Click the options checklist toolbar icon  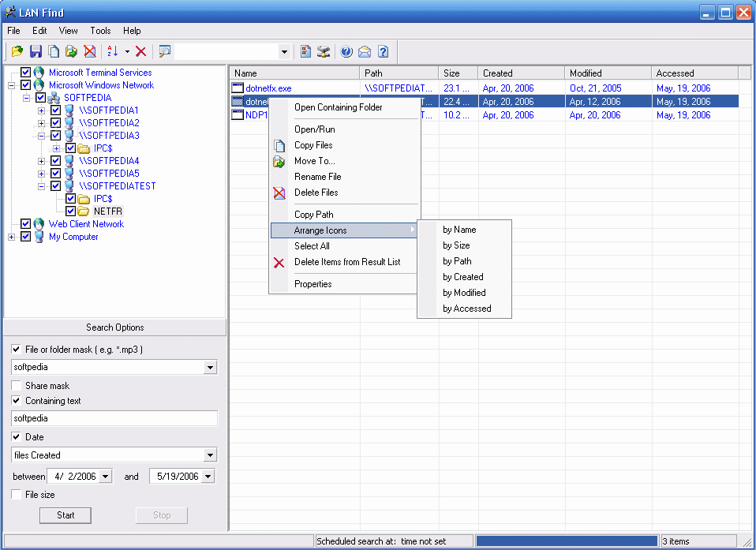[305, 51]
